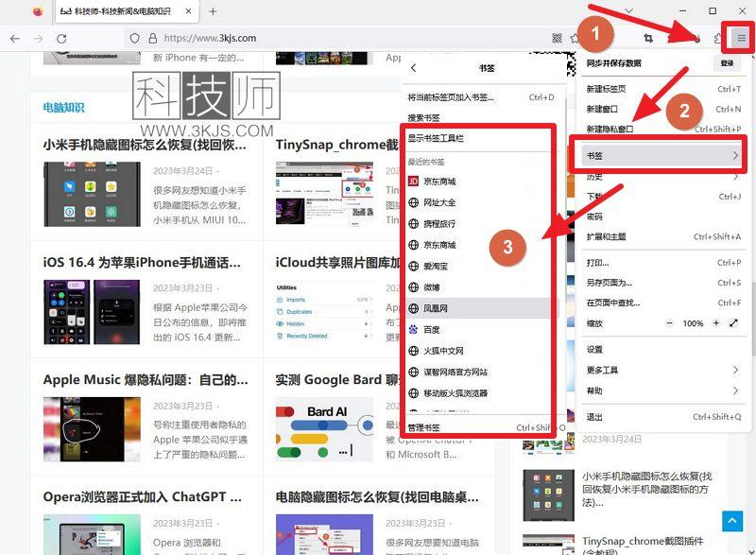Open article 小米手机隐藏图标怎么恢复 headline
The image size is (756, 555).
pyautogui.click(x=145, y=145)
